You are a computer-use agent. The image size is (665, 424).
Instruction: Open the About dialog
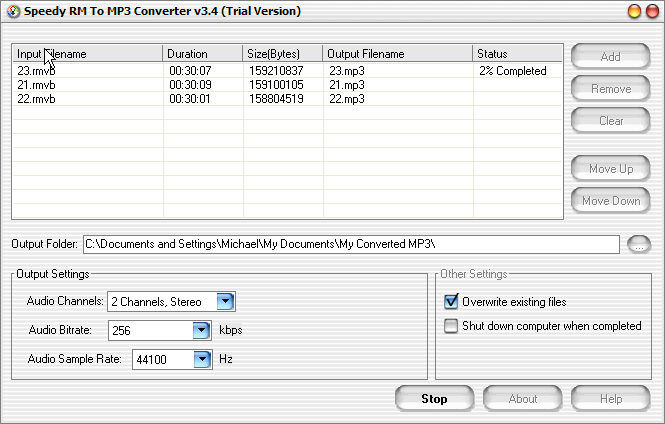(522, 399)
